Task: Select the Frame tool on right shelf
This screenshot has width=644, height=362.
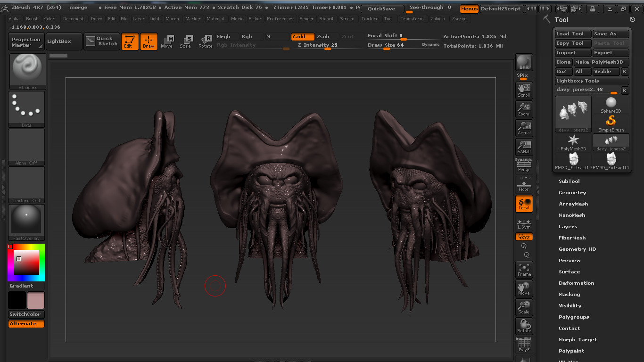Action: pos(524,269)
